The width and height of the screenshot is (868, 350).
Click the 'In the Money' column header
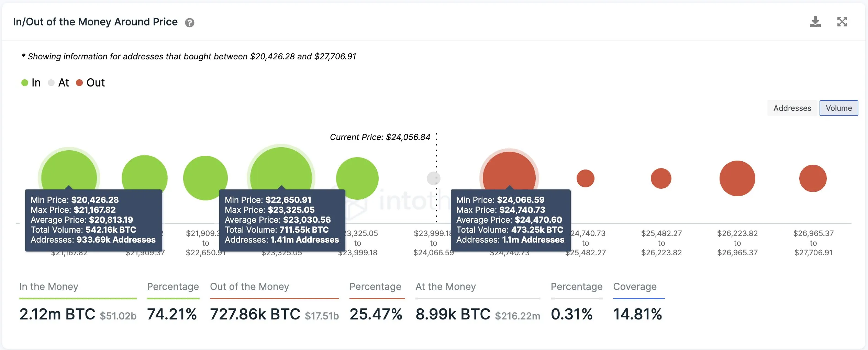49,287
